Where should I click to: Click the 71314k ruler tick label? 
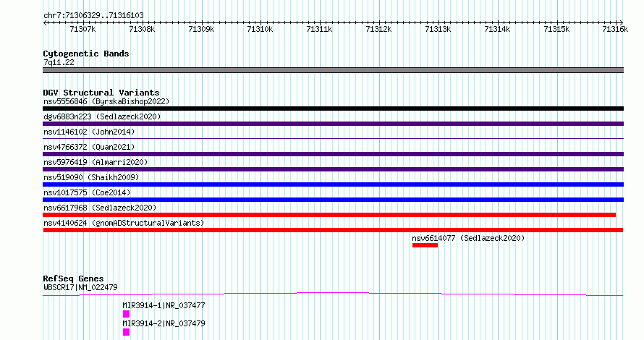[x=497, y=29]
